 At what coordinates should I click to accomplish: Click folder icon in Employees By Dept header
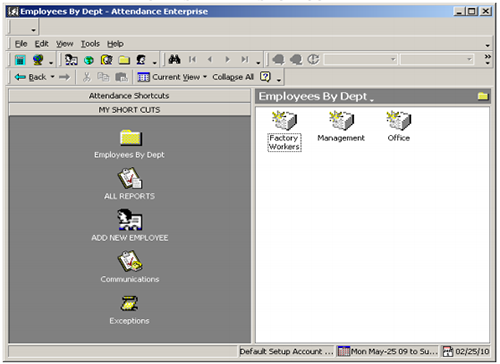483,96
